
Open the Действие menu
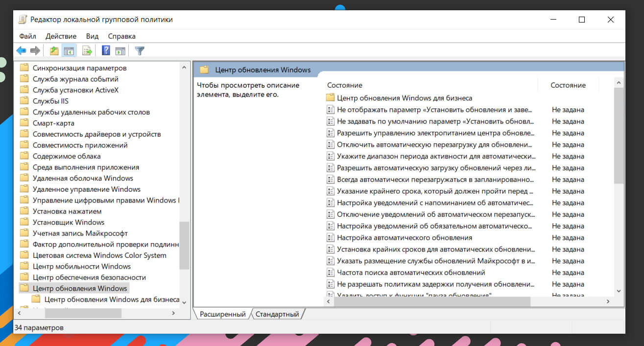pyautogui.click(x=61, y=36)
